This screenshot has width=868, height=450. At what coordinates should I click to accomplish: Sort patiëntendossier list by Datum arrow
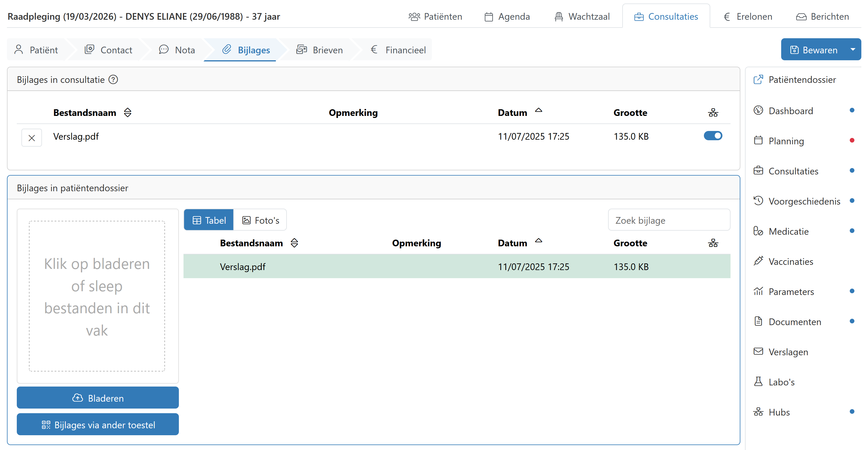tap(538, 241)
